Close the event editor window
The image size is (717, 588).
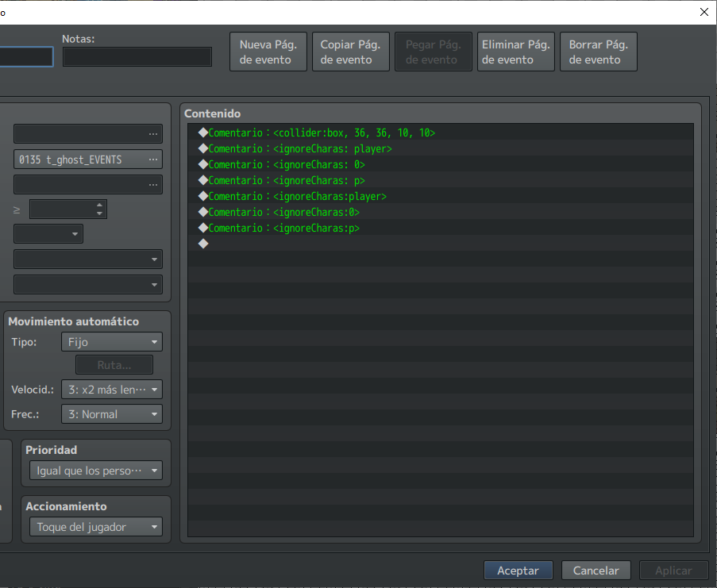(x=704, y=13)
